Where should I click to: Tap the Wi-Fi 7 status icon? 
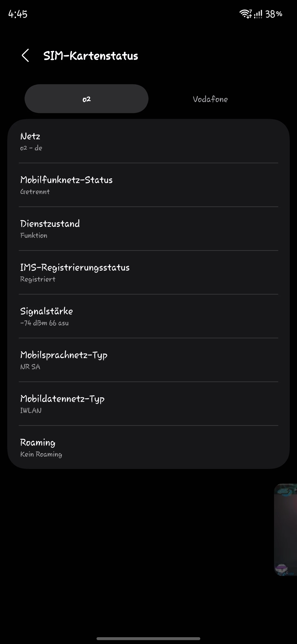coord(246,14)
